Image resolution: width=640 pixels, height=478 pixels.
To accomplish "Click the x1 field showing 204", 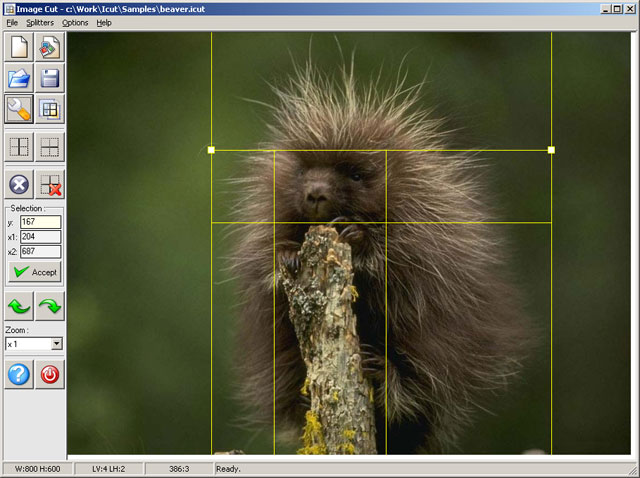I will point(40,237).
